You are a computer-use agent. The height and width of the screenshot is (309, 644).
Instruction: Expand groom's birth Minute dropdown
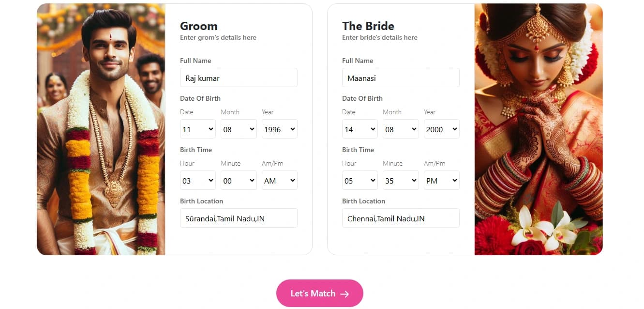tap(239, 181)
